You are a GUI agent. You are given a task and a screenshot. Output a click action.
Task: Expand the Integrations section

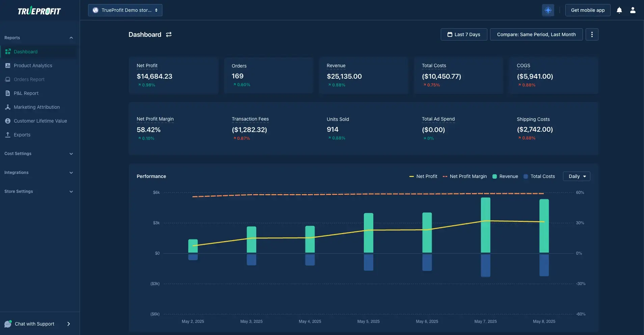pyautogui.click(x=38, y=173)
